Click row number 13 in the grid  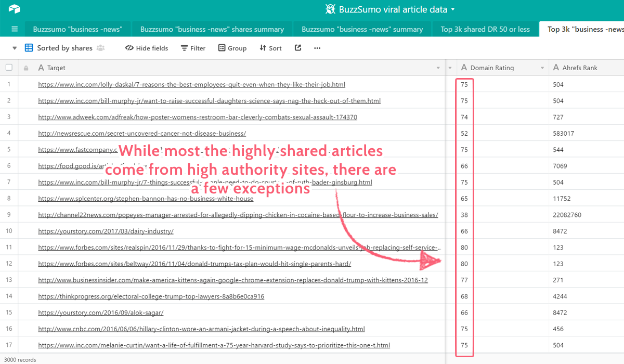[9, 280]
